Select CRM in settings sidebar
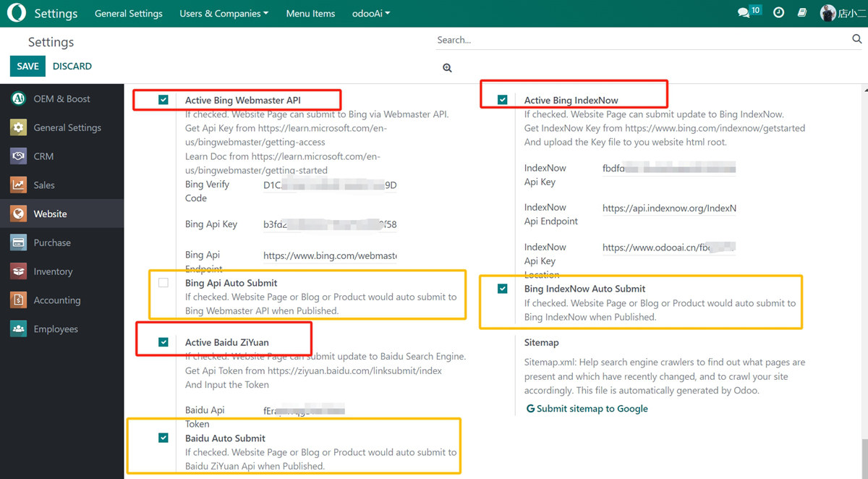Viewport: 868px width, 479px height. tap(62, 156)
